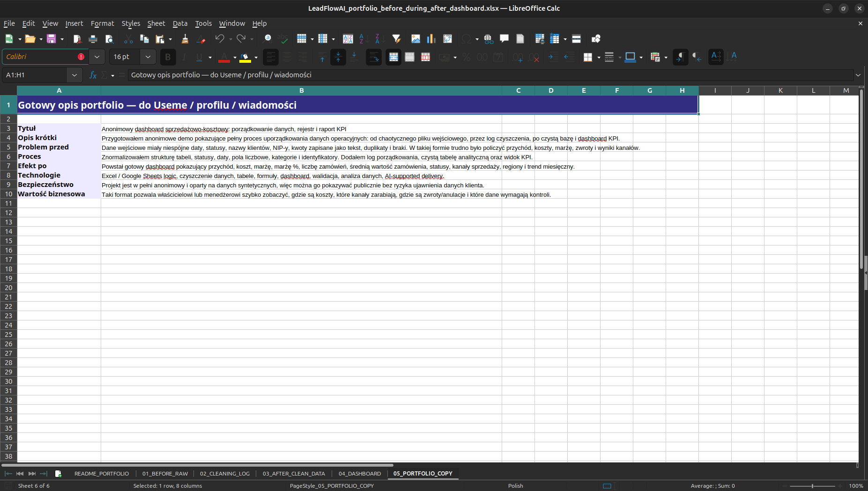Expand the font name dropdown
Image resolution: width=868 pixels, height=491 pixels.
(96, 57)
